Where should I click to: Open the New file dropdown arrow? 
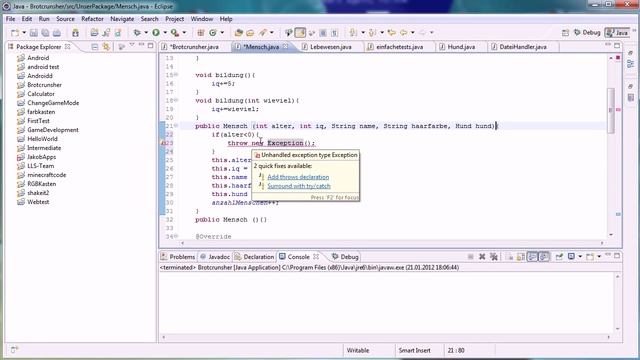(24, 33)
